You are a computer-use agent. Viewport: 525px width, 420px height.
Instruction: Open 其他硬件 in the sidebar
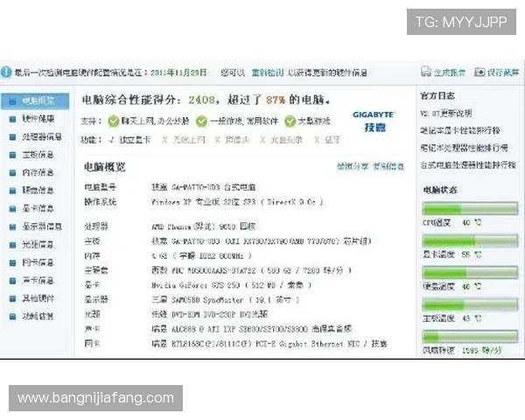pyautogui.click(x=38, y=298)
